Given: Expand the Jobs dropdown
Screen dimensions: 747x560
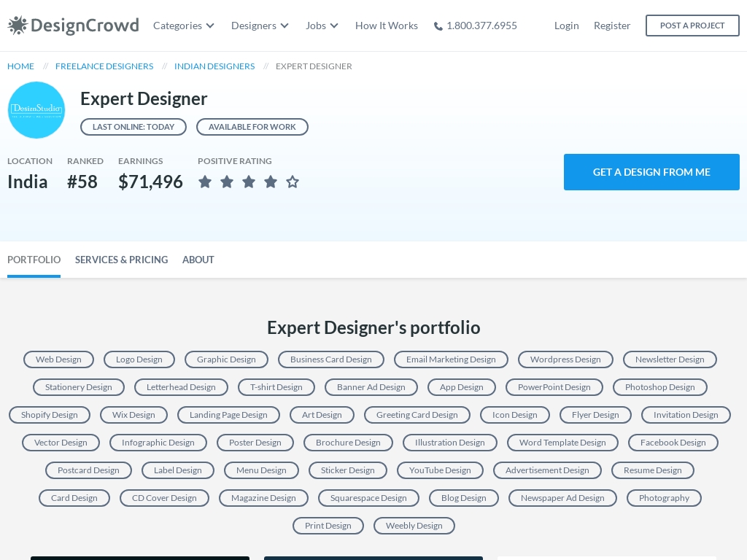Looking at the screenshot, I should click(322, 26).
